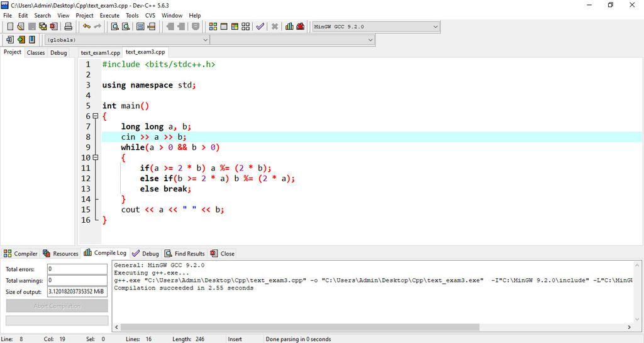Image resolution: width=644 pixels, height=343 pixels.
Task: Undo the last edit via toolbar
Action: tap(87, 26)
